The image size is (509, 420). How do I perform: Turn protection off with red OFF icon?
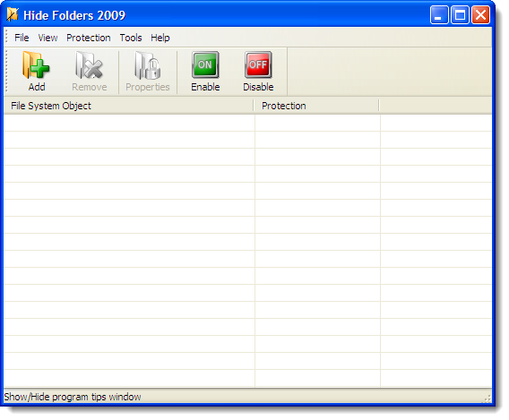[258, 64]
